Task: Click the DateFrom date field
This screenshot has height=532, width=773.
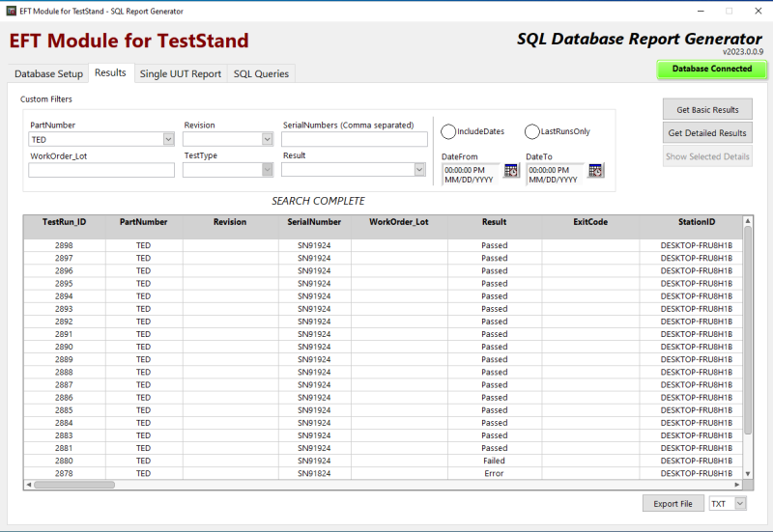Action: (471, 175)
